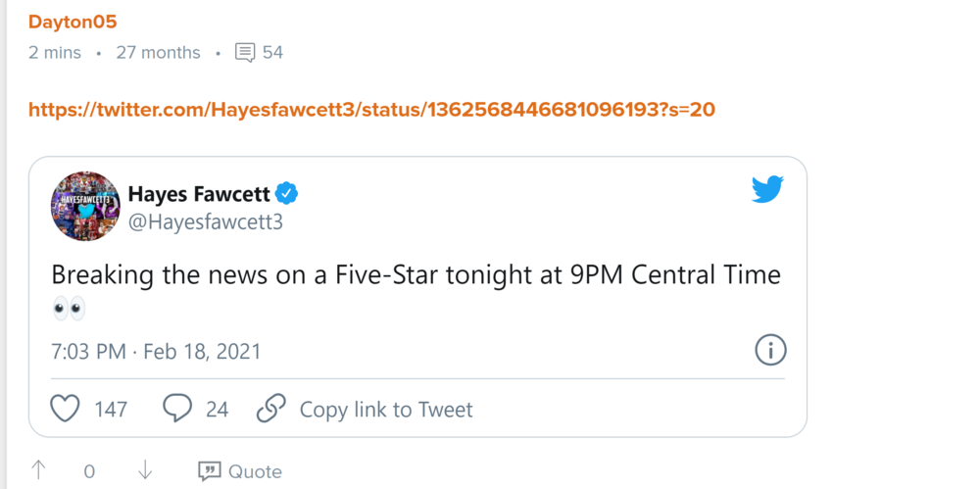Click the 7:03 PM Feb 18, 2021 timestamp
980x489 pixels.
pyautogui.click(x=156, y=350)
